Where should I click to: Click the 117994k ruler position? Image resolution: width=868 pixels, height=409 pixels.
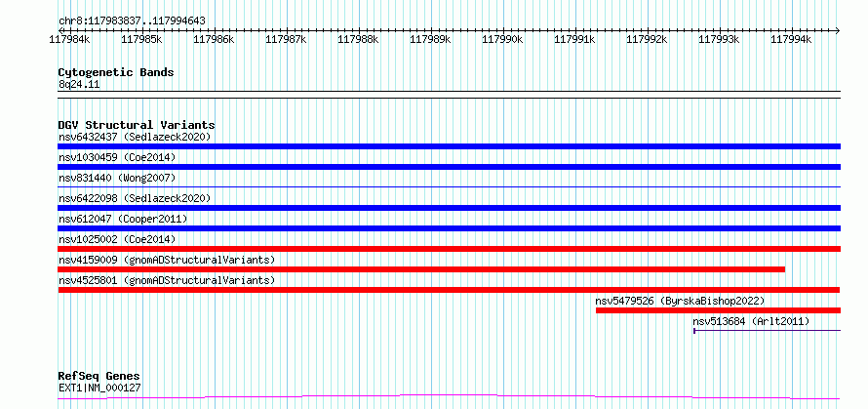(791, 39)
